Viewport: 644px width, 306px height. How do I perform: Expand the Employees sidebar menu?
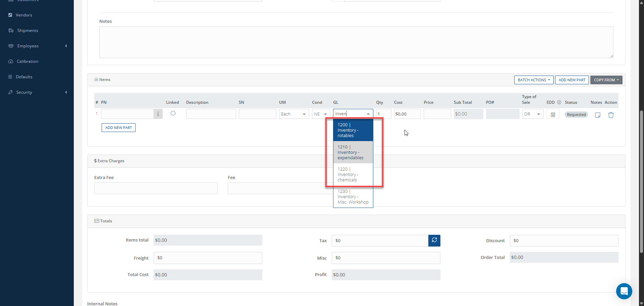28,46
